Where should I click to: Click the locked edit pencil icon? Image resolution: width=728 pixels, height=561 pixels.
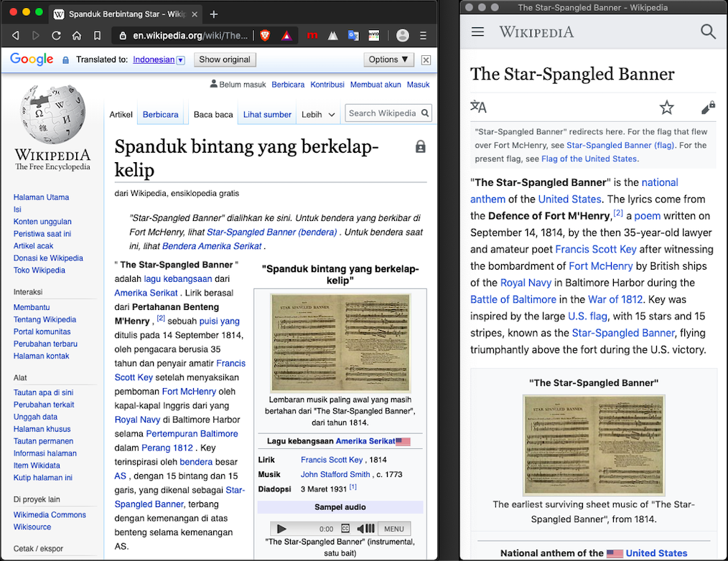tap(708, 107)
